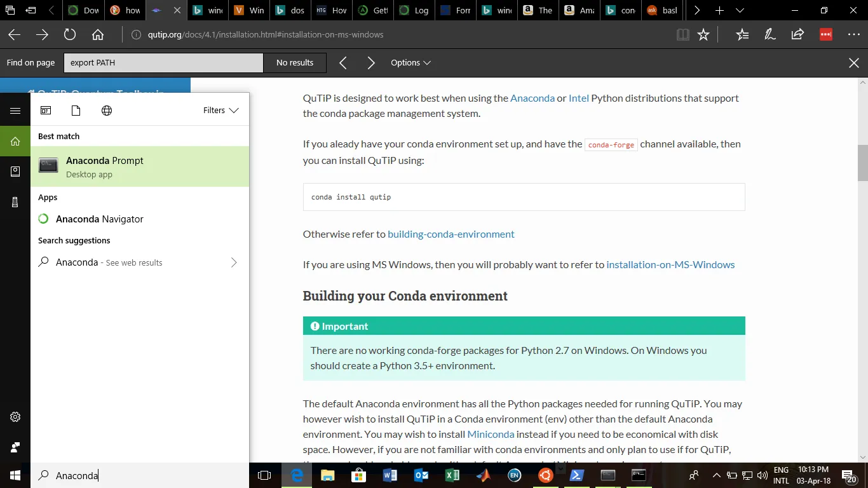
Task: Open a new browser tab
Action: click(719, 10)
